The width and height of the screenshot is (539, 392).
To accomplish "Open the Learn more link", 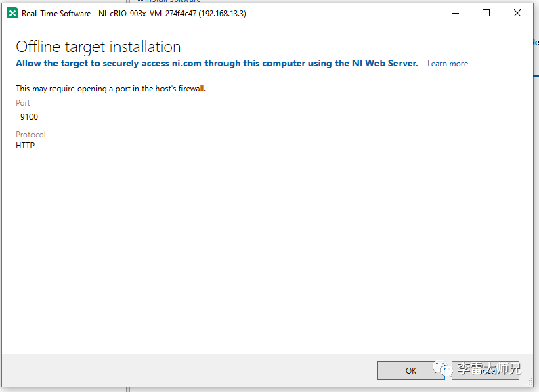I will pyautogui.click(x=447, y=64).
